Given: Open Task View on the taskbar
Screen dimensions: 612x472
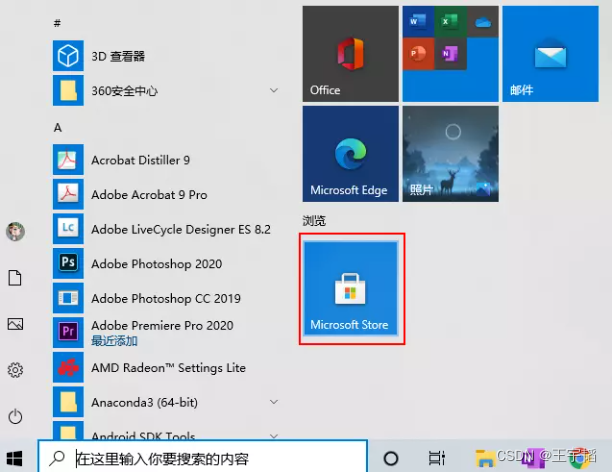Looking at the screenshot, I should pyautogui.click(x=436, y=458).
